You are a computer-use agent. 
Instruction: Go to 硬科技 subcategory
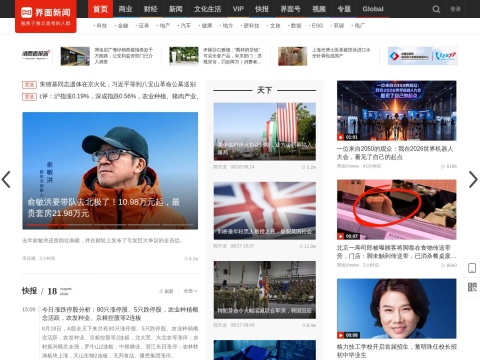click(250, 25)
